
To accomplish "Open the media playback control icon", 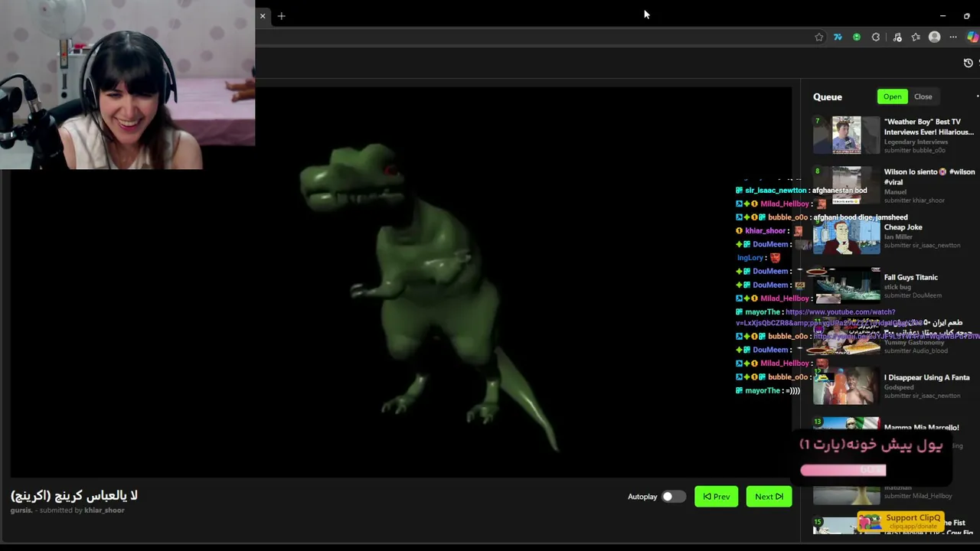I will [x=897, y=37].
